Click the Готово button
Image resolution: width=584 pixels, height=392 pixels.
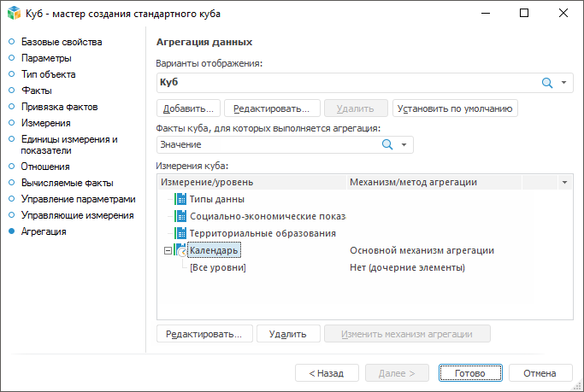coord(469,373)
